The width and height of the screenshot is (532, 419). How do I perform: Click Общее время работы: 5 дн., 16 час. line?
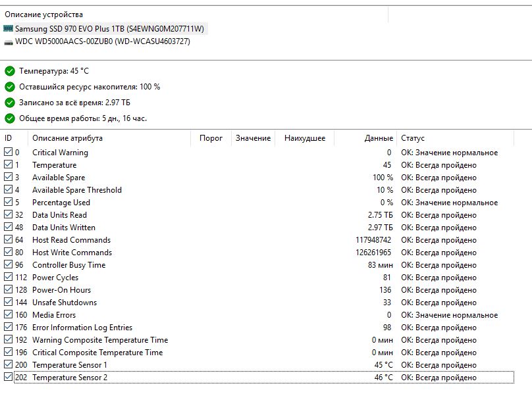(x=83, y=118)
